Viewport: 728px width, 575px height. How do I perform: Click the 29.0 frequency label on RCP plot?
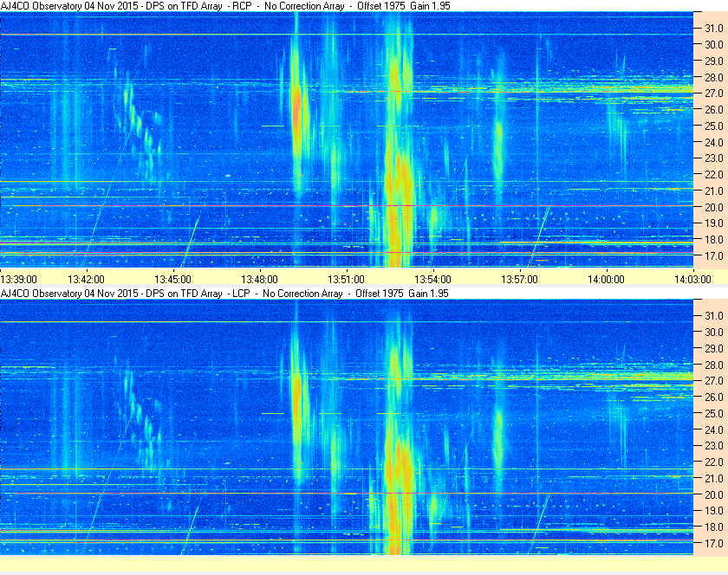click(714, 61)
